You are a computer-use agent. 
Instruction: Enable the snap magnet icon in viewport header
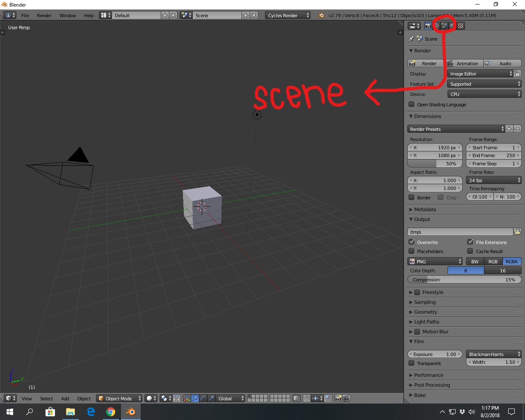click(x=306, y=398)
